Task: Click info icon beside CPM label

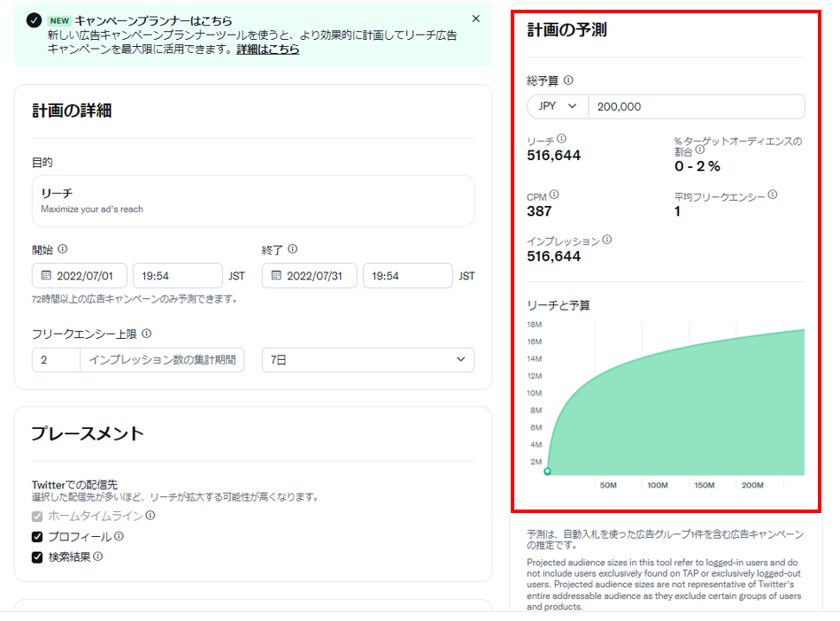Action: 555,195
